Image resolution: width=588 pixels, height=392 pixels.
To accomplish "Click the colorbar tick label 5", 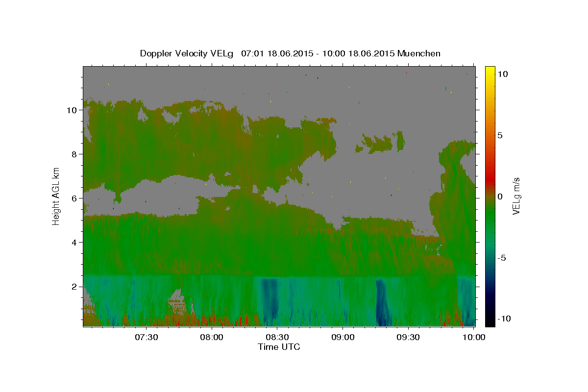I will click(500, 135).
